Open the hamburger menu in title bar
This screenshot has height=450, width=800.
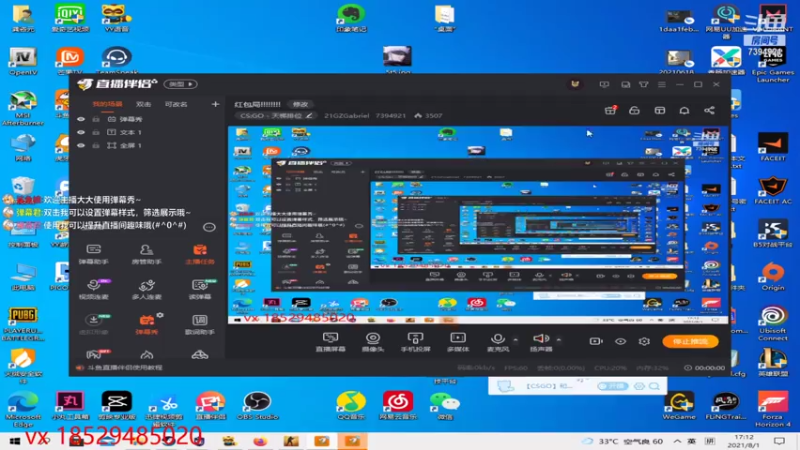[x=662, y=84]
